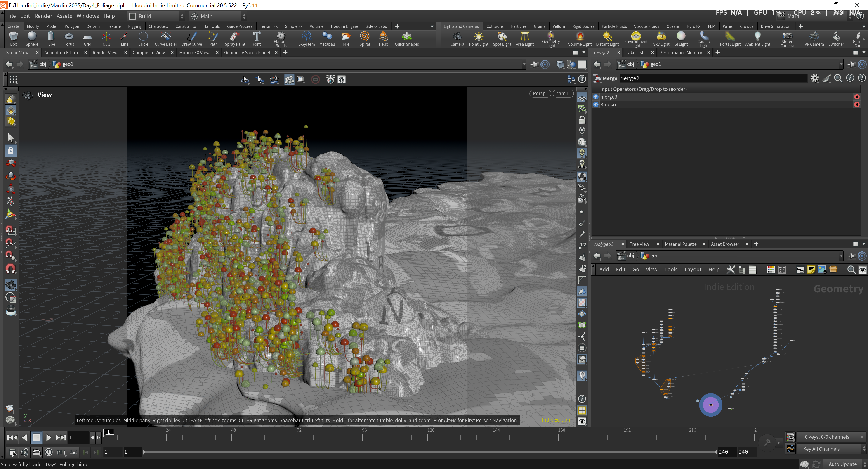Select the Spray Paint tool
The height and width of the screenshot is (469, 868).
click(235, 39)
